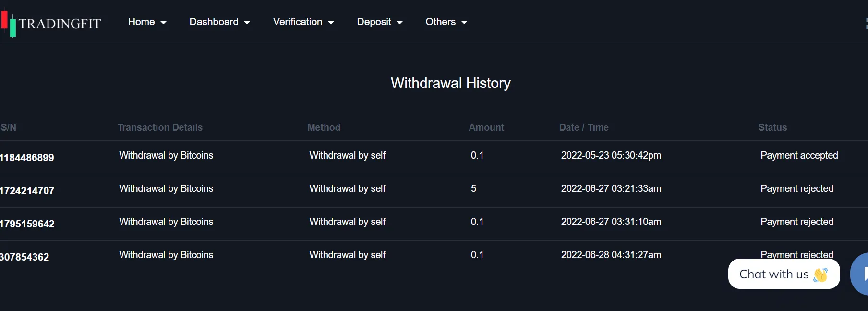Click the Status column header
Screen dimensions: 868x311
coord(772,127)
